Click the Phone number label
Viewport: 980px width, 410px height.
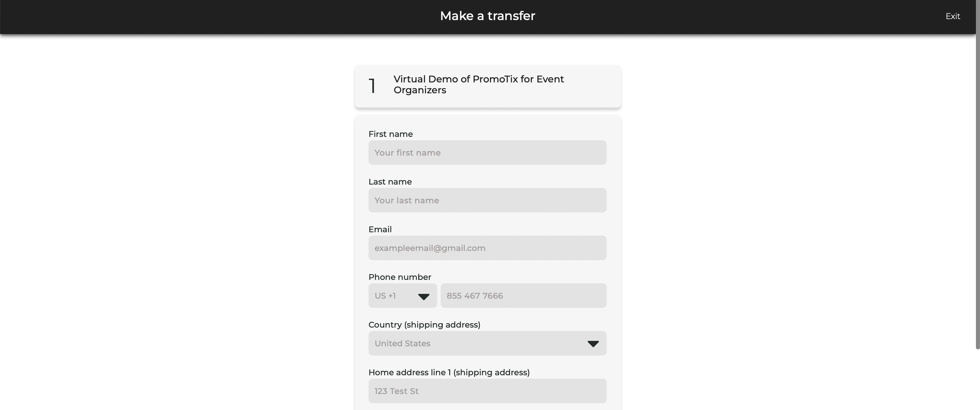(399, 277)
